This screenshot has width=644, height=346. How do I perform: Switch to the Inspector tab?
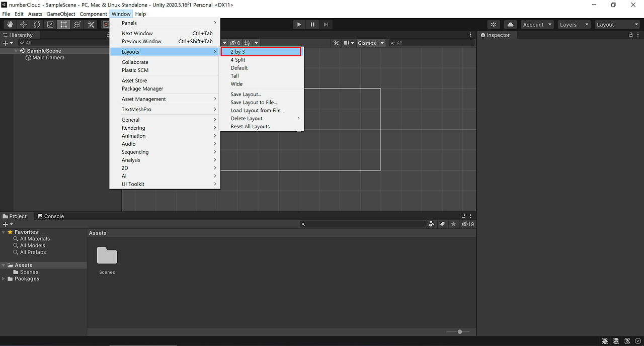pyautogui.click(x=495, y=35)
